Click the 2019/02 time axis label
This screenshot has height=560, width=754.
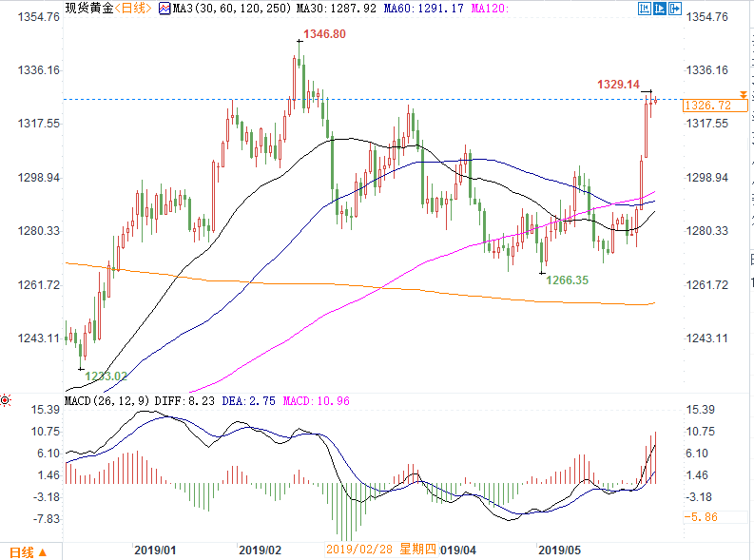260,550
